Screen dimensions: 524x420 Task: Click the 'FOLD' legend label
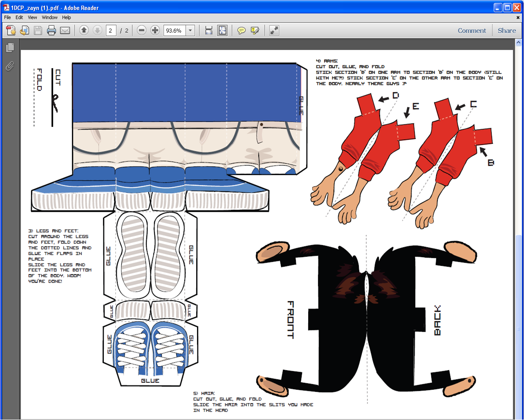pos(39,80)
